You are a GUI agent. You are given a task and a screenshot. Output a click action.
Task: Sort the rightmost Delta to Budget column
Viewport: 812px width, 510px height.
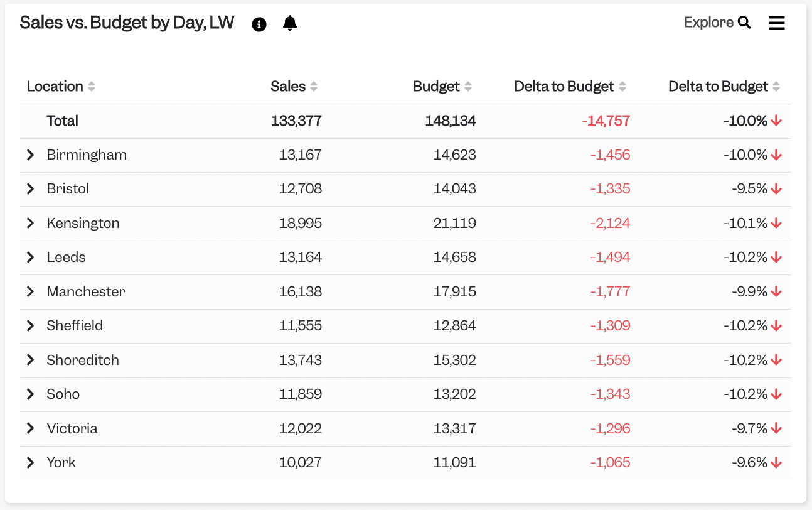(776, 87)
